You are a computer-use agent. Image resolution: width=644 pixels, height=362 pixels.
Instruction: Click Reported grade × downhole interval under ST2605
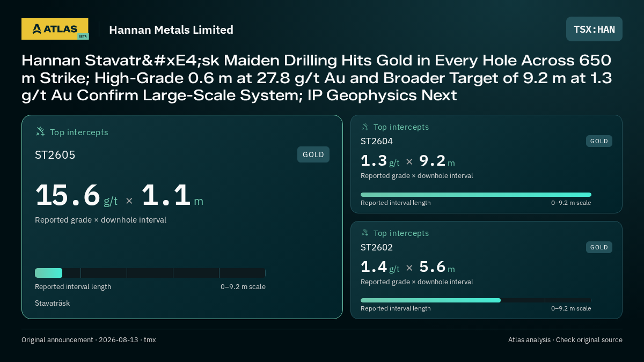[x=100, y=220]
